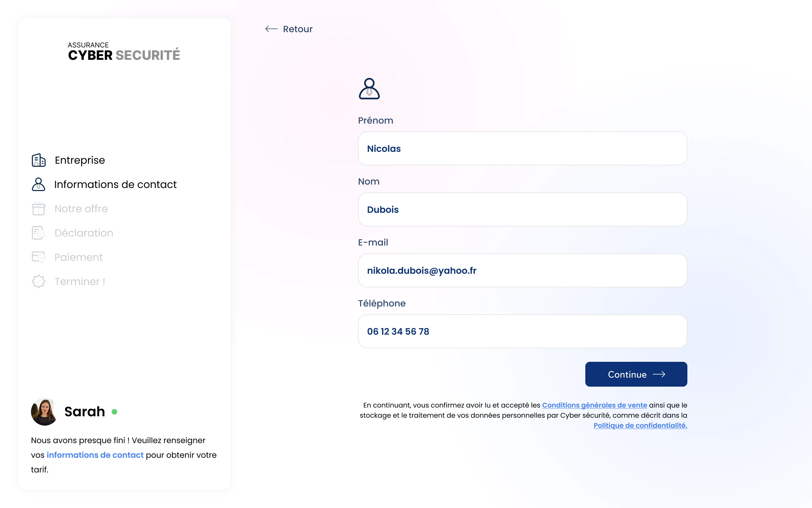
Task: Select the Paiement step
Action: click(x=67, y=257)
